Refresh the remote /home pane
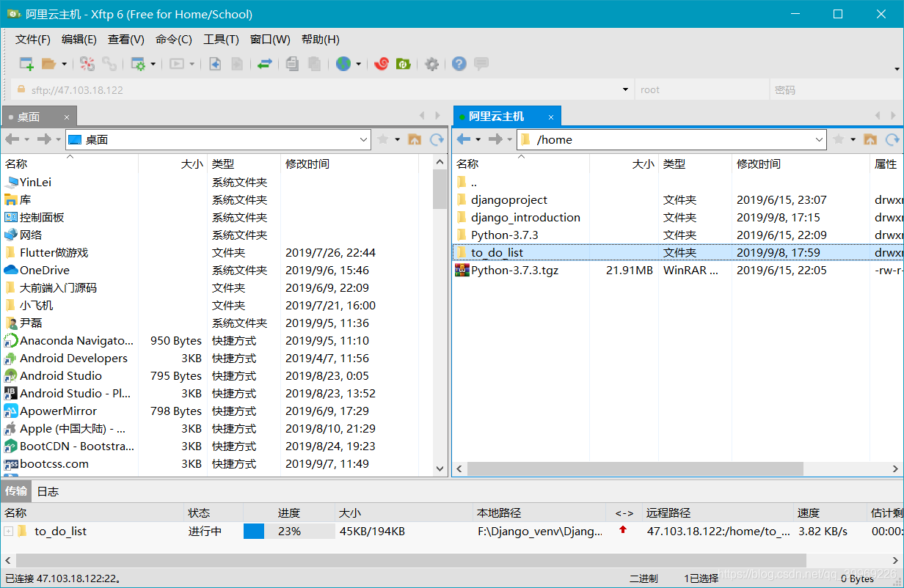This screenshot has height=588, width=904. [x=892, y=139]
